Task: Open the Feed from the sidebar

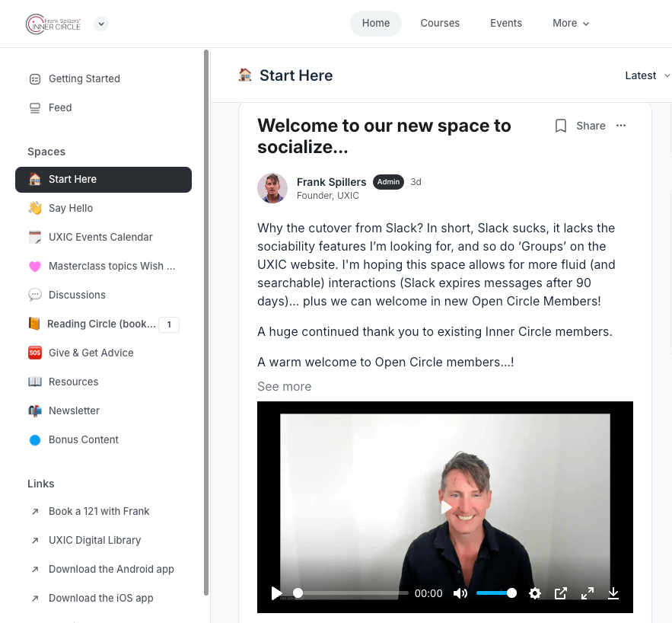Action: (60, 107)
